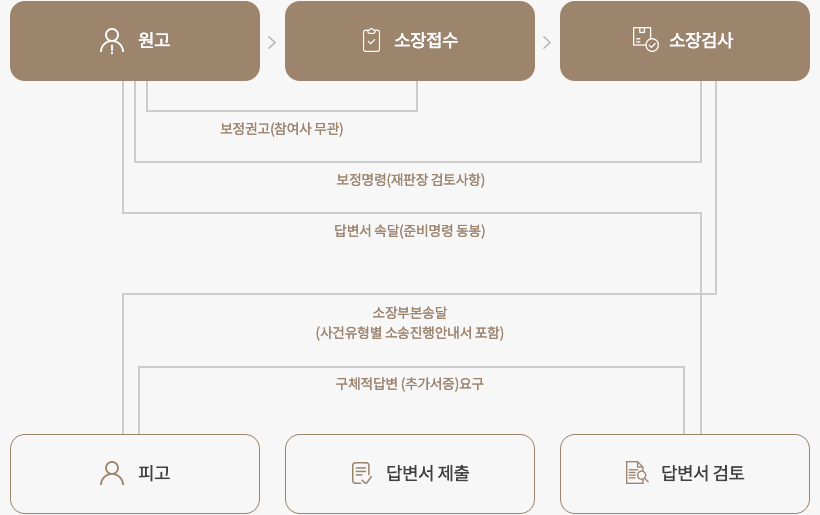The width and height of the screenshot is (820, 515).
Task: Click the plaintiff person icon beside 원고
Action: (111, 41)
